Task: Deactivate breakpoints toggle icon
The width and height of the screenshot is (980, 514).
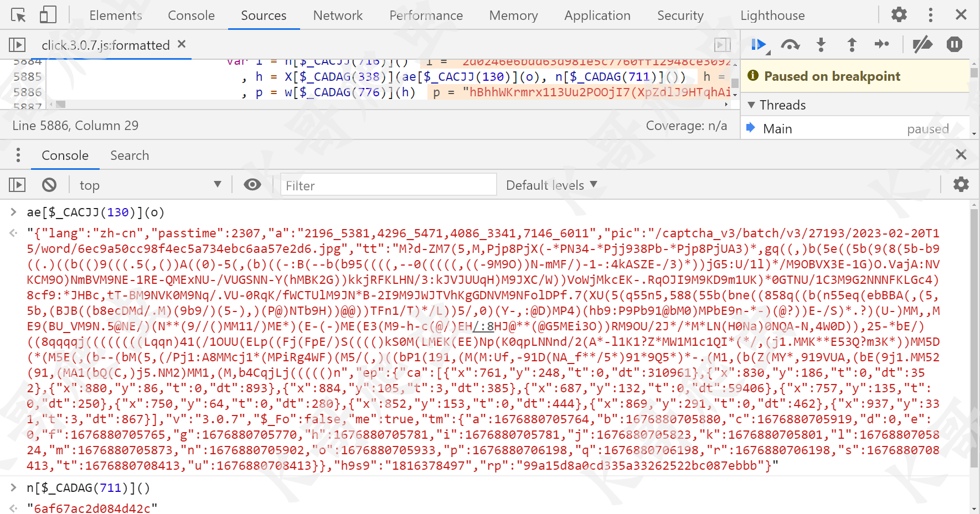Action: coord(922,45)
